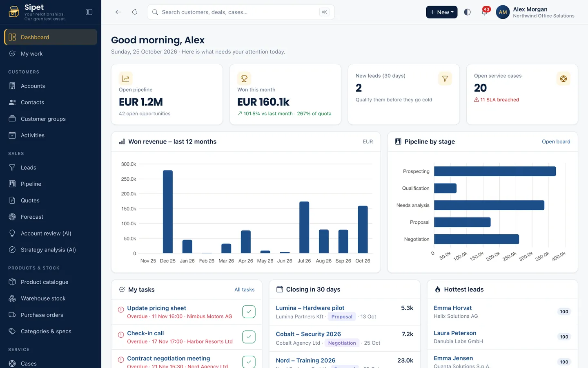Mark Update pricing sheet task complete
Image resolution: width=588 pixels, height=368 pixels.
(x=249, y=312)
